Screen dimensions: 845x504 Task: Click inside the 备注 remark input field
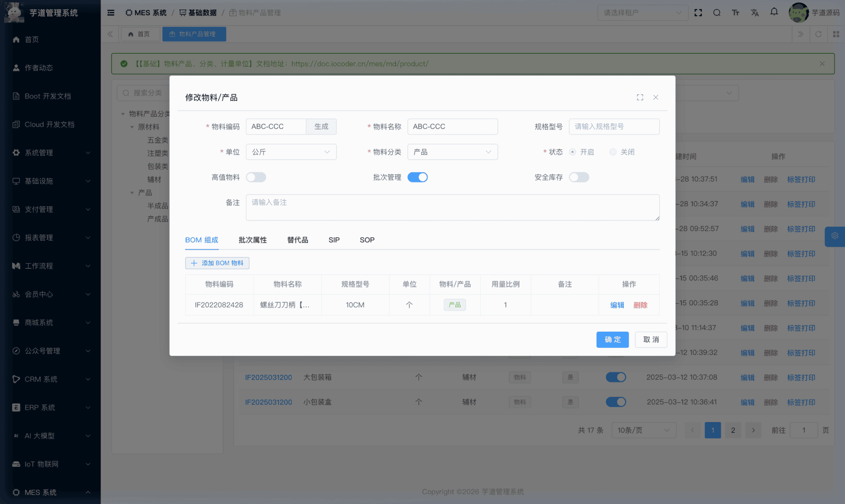452,207
